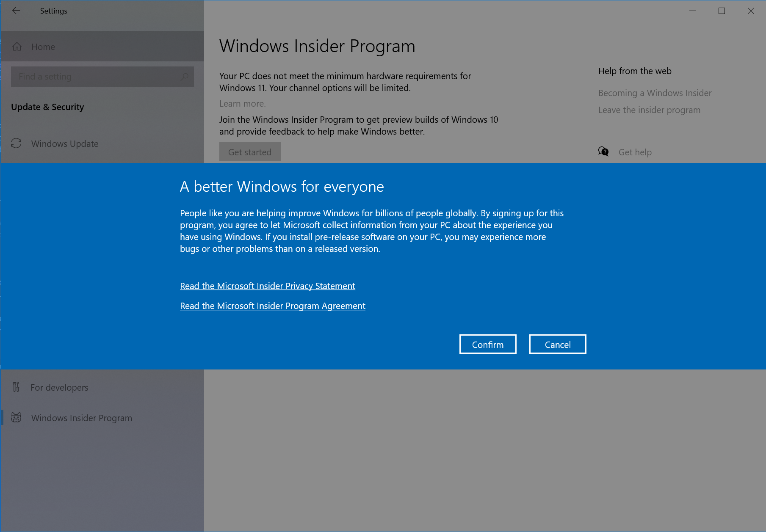Click the Windows Update refresh icon
This screenshot has width=766, height=532.
16,143
